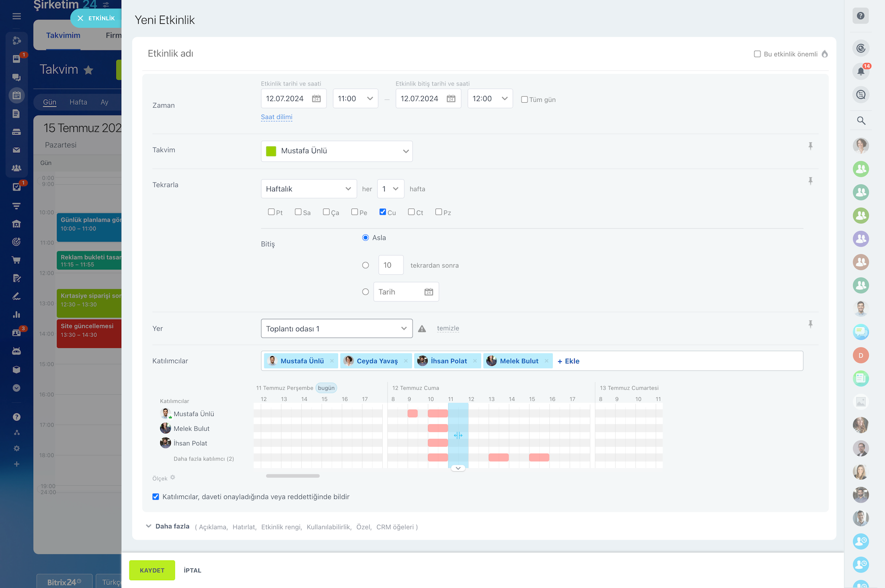885x588 pixels.
Task: Open start date calendar picker icon
Action: tap(316, 99)
